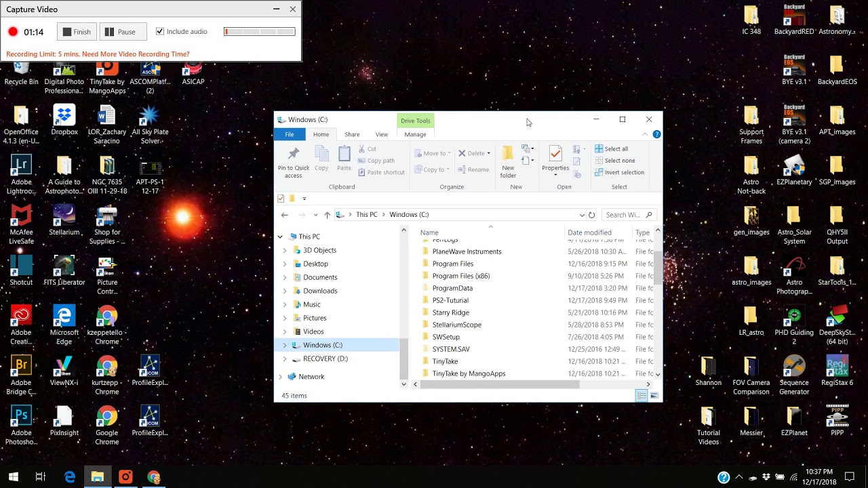Open Customize Quick Access Toolbar dropdown
This screenshot has height=488, width=868.
tap(304, 199)
